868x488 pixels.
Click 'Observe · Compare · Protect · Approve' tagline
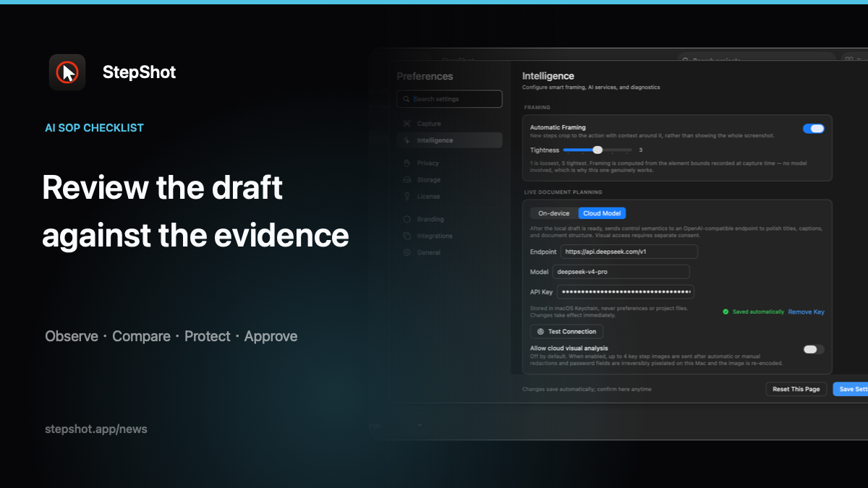pyautogui.click(x=171, y=336)
